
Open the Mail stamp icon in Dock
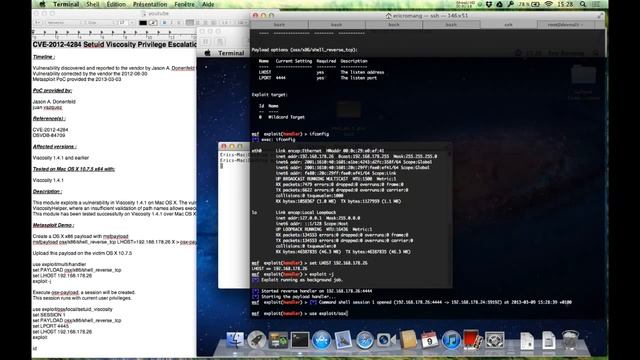[343, 340]
